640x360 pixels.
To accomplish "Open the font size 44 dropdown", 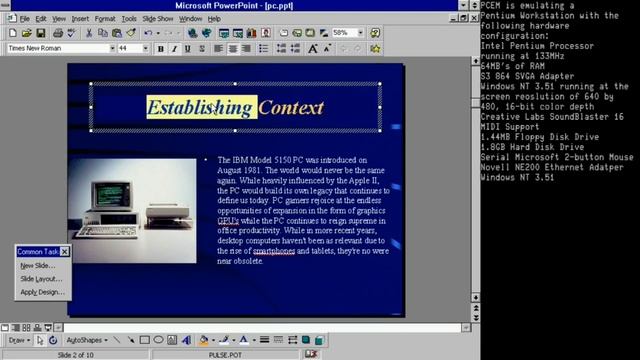I will click(145, 49).
